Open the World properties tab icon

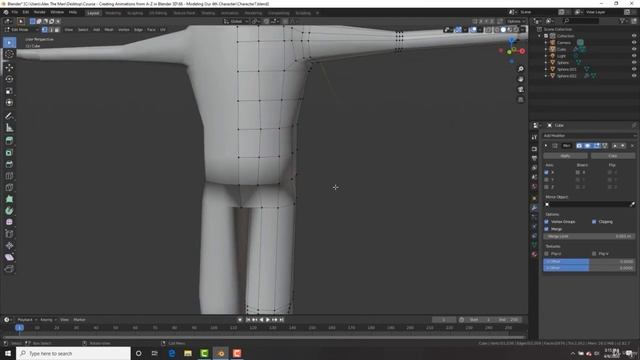click(x=534, y=186)
